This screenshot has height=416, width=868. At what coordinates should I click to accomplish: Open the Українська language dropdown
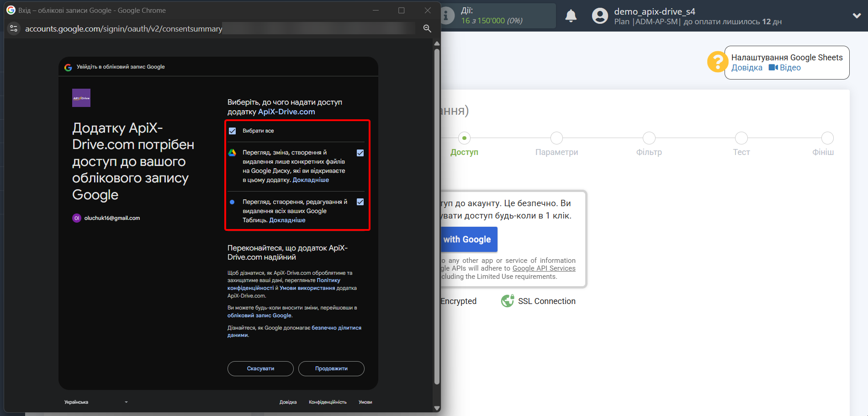pos(96,402)
